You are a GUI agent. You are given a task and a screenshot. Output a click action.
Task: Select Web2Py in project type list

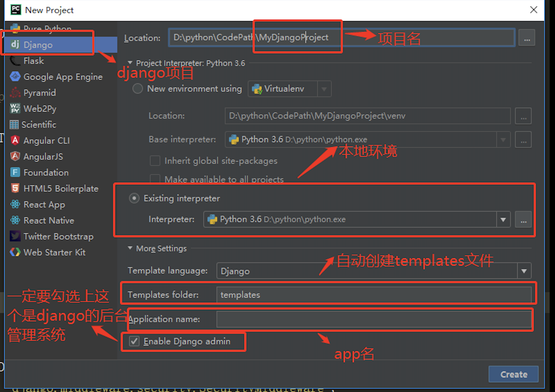point(61,109)
